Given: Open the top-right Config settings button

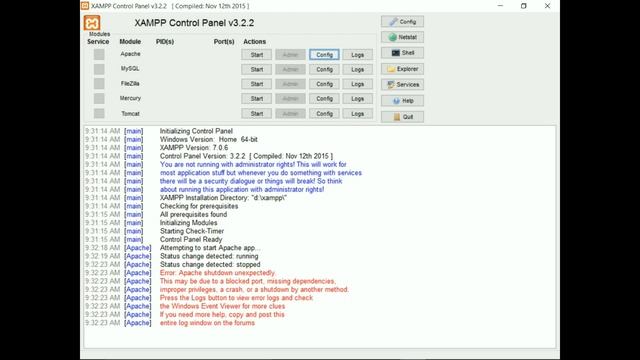Looking at the screenshot, I should [x=402, y=22].
